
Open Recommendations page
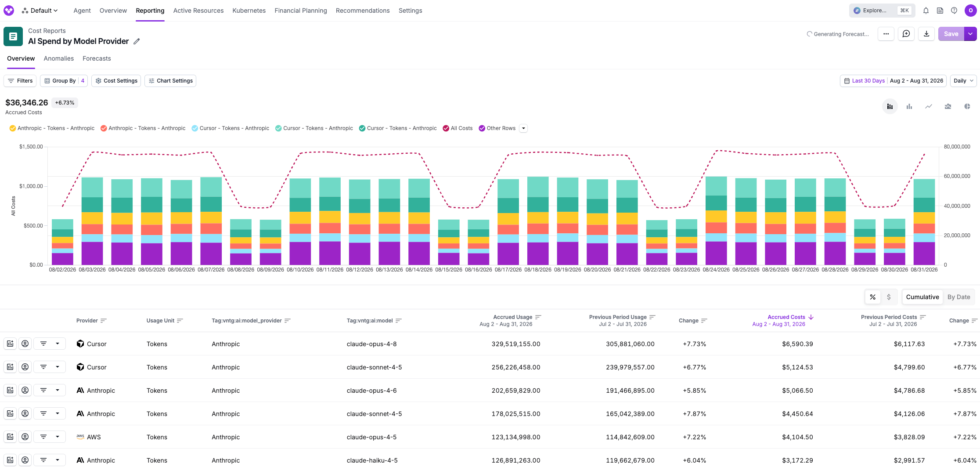click(363, 11)
